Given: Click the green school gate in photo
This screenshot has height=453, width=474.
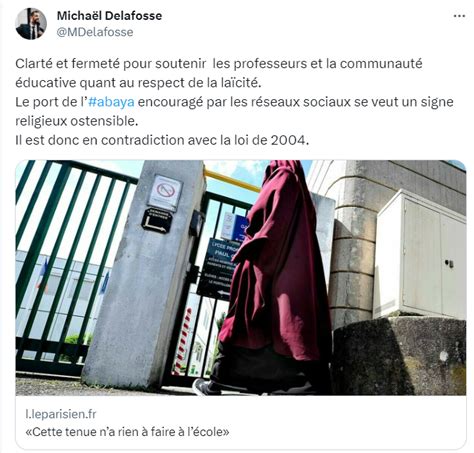Looking at the screenshot, I should 67,263.
